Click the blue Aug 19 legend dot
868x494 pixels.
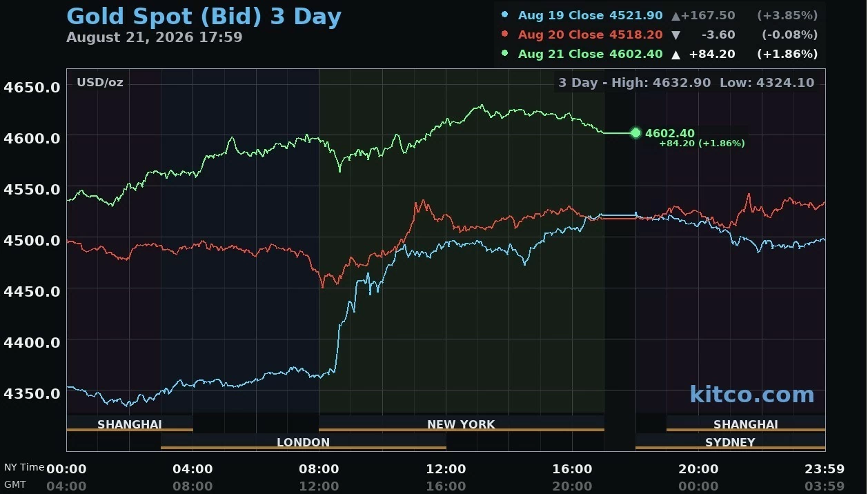point(505,14)
